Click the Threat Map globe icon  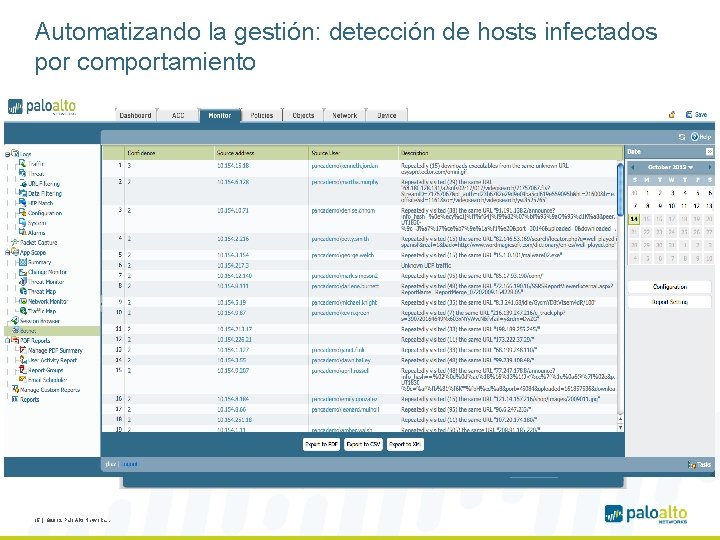[23, 291]
